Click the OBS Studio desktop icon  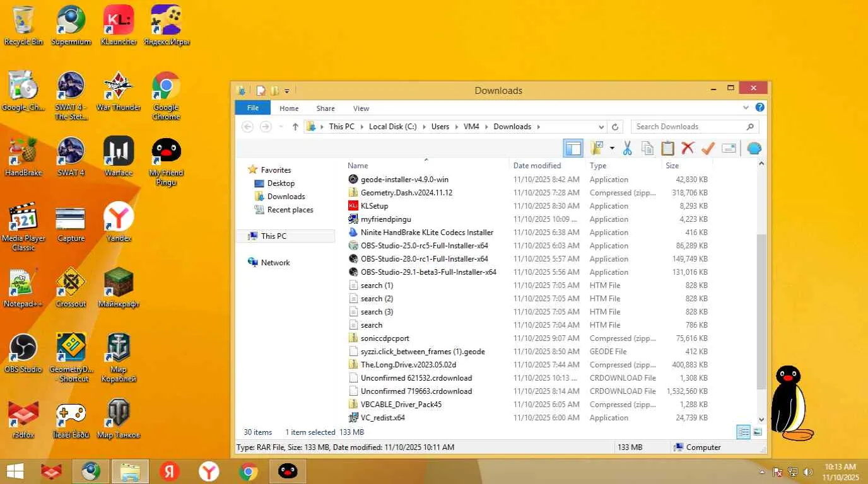[23, 354]
